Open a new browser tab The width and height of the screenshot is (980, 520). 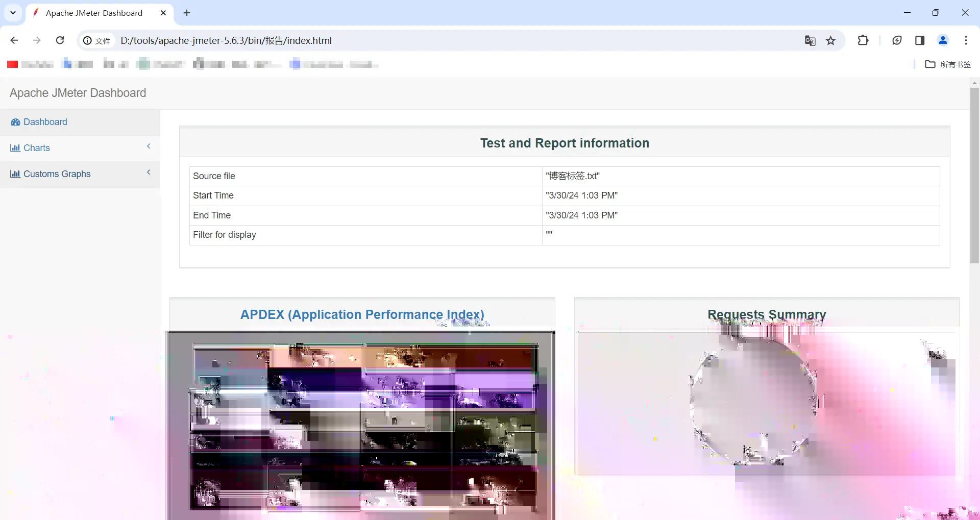click(187, 13)
